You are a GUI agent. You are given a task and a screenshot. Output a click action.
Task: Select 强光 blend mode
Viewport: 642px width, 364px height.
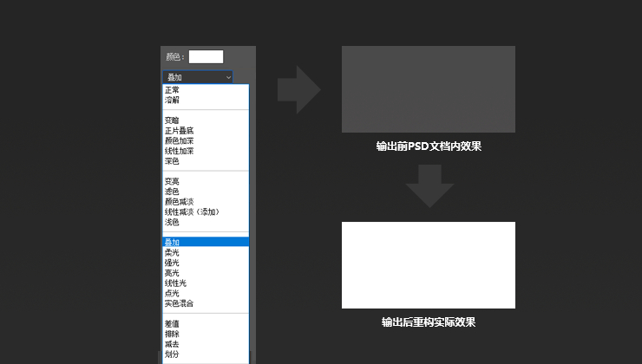tap(173, 263)
